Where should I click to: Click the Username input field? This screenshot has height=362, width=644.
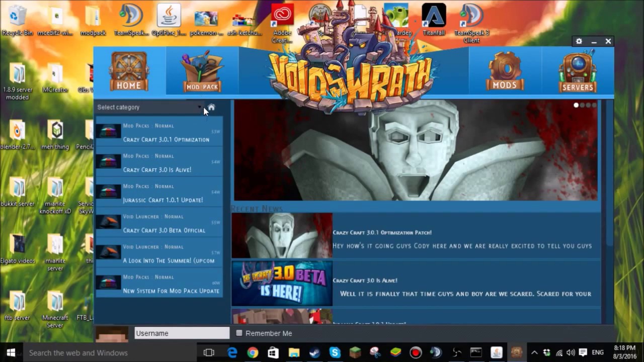(x=182, y=333)
